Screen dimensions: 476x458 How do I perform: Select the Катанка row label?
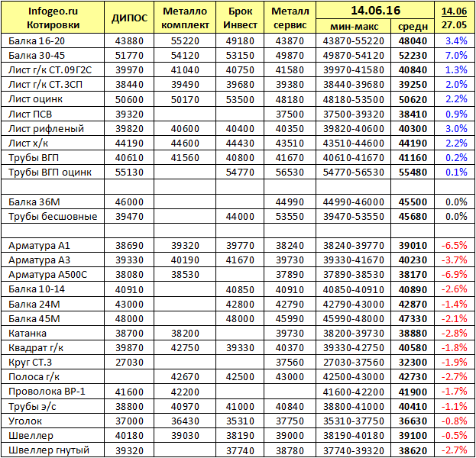(28, 334)
